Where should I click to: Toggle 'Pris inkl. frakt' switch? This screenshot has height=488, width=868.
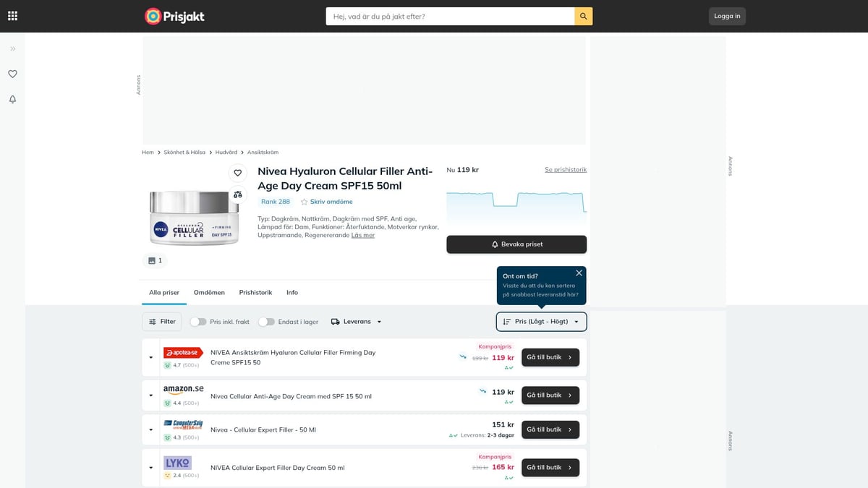click(198, 322)
